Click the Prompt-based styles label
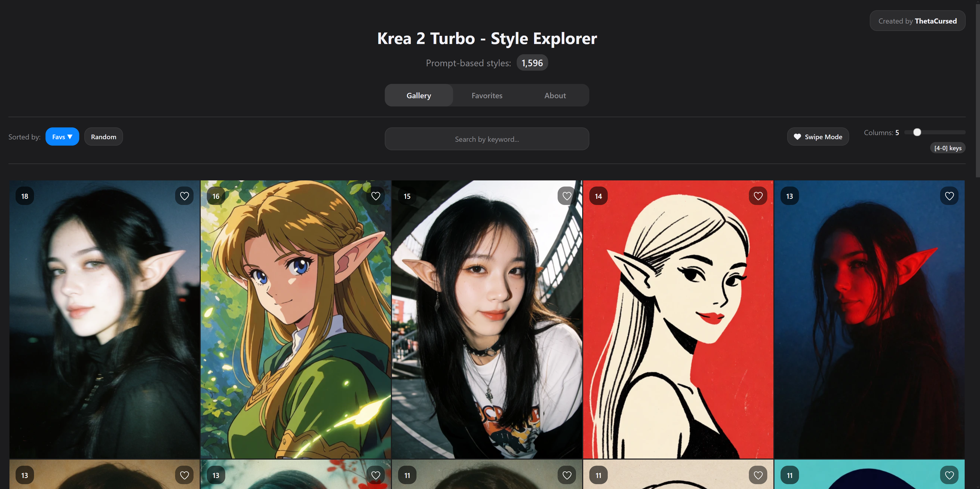This screenshot has height=489, width=980. coord(468,63)
